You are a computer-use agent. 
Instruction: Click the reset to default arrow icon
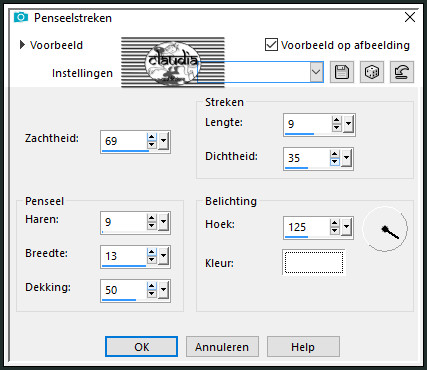(402, 72)
